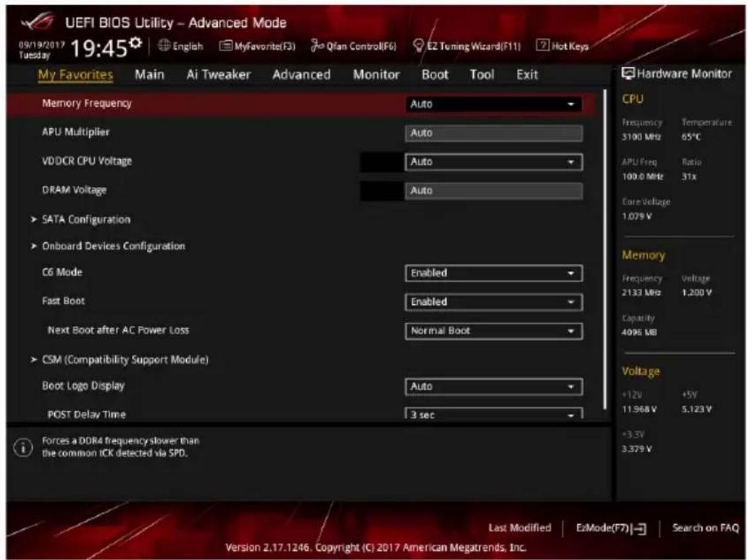The width and height of the screenshot is (748, 560).
Task: Click CPU frequency 3100 MHz value
Action: [x=641, y=137]
